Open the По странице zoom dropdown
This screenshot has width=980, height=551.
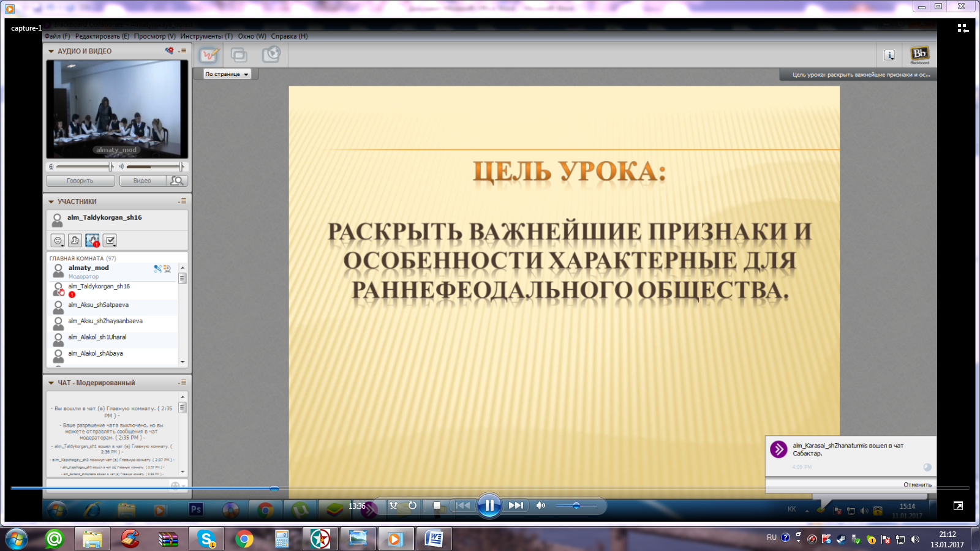227,74
